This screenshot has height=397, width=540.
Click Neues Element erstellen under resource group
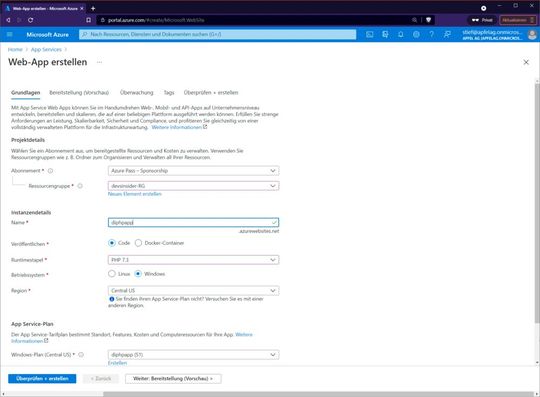point(135,194)
